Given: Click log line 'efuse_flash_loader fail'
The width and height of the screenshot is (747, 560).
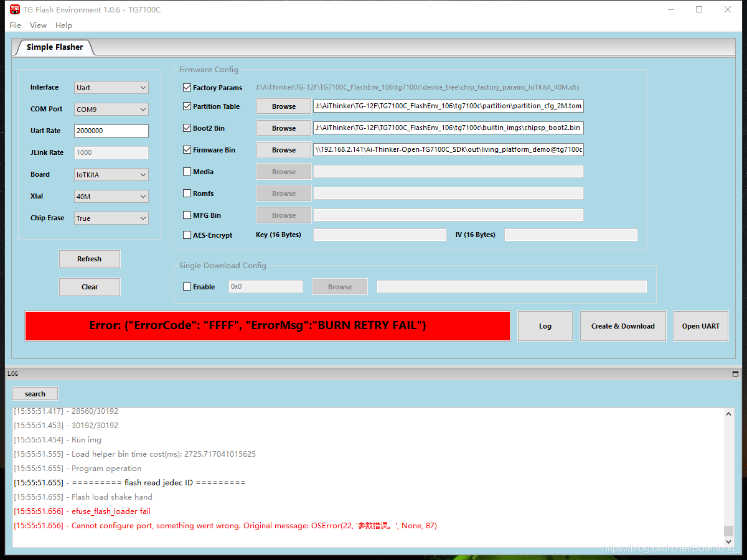Looking at the screenshot, I should [82, 511].
